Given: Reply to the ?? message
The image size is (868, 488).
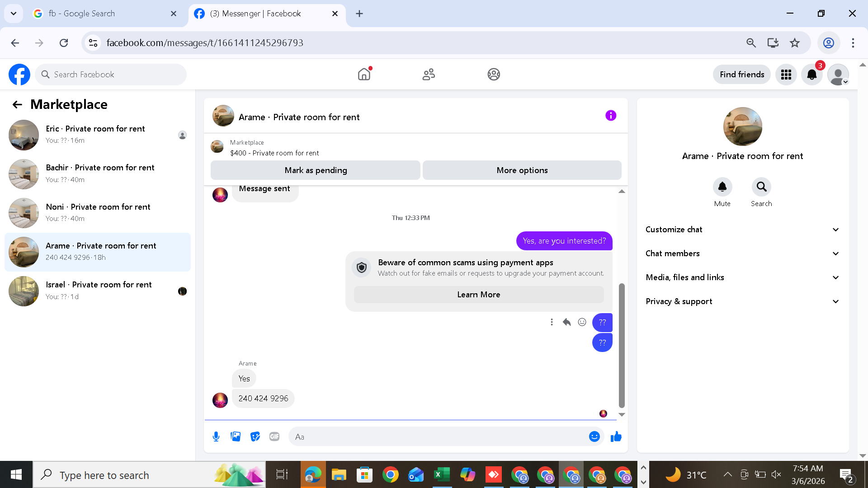Looking at the screenshot, I should (566, 322).
